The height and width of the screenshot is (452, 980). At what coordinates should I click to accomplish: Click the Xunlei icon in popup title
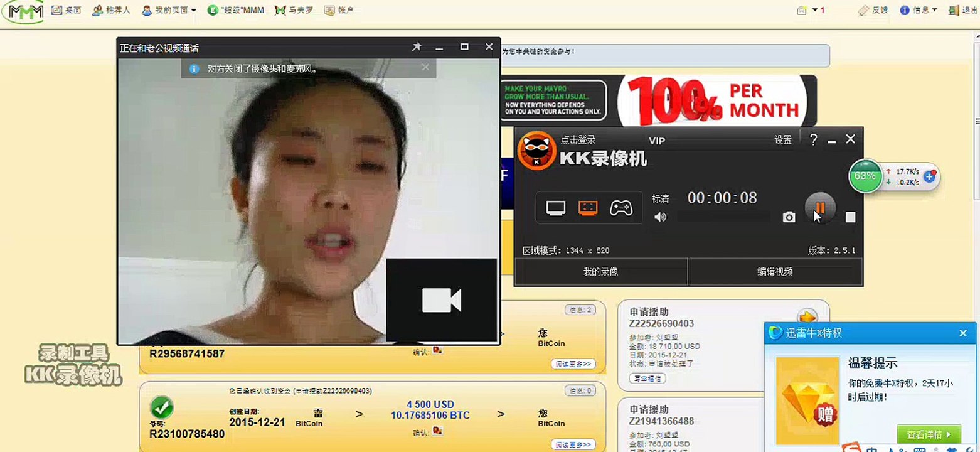(776, 333)
